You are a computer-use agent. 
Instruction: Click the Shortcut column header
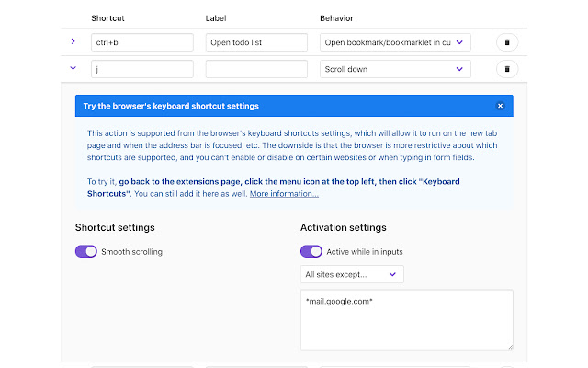[109, 18]
